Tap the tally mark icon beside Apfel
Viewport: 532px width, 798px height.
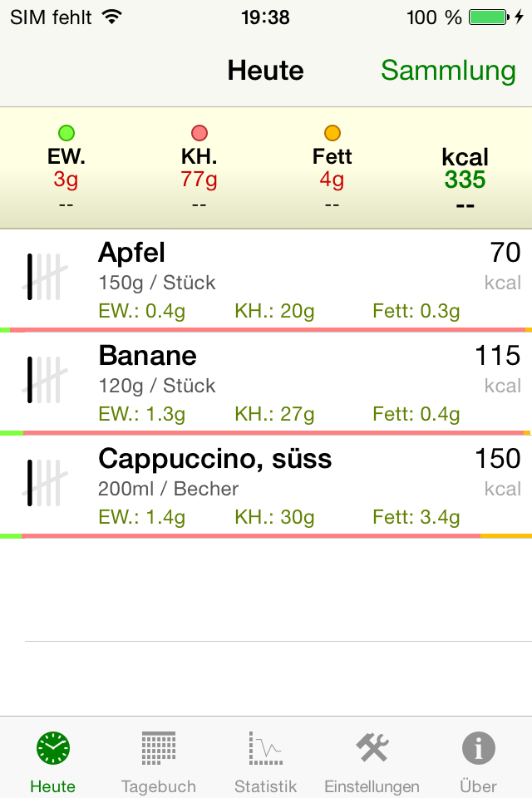[45, 276]
